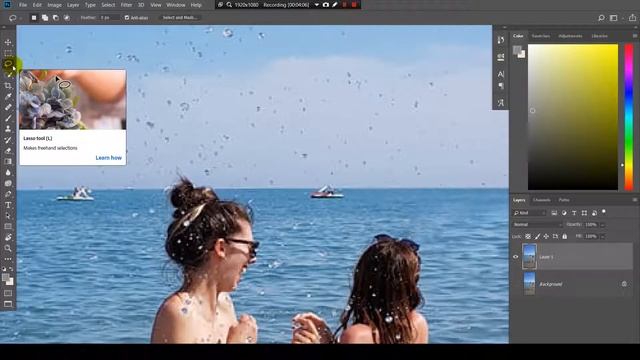Open the Fill slider dropdown

click(602, 236)
